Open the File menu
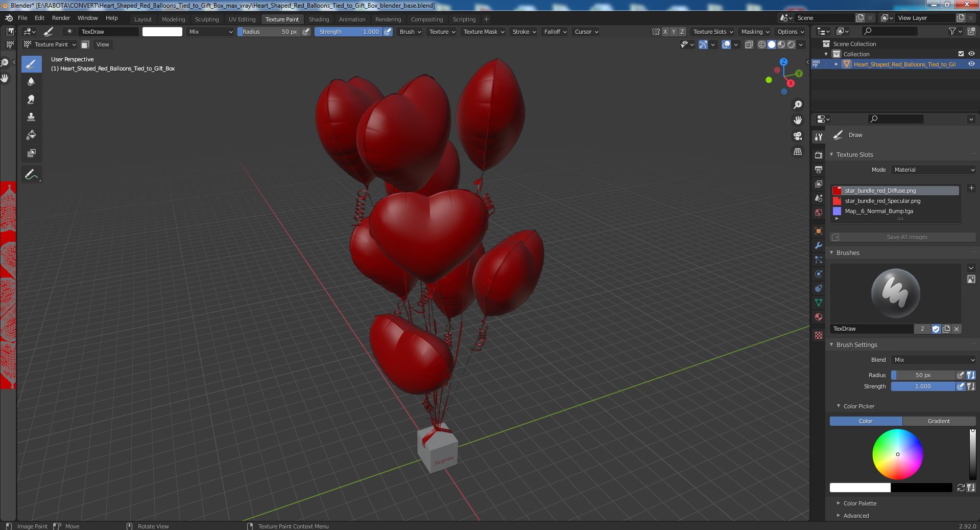This screenshot has width=980, height=530. tap(22, 18)
